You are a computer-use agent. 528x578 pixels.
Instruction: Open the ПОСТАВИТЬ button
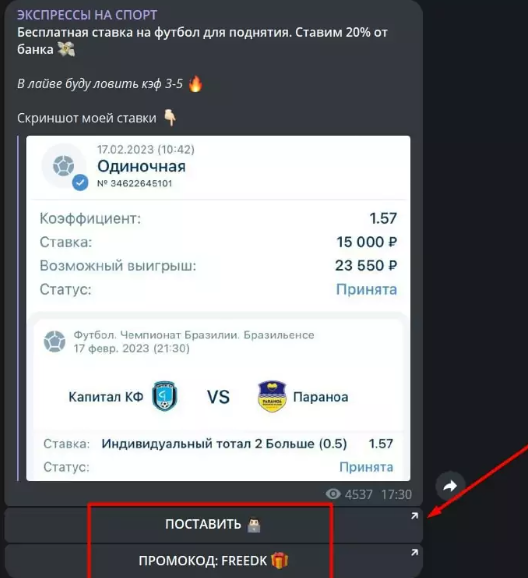point(213,524)
